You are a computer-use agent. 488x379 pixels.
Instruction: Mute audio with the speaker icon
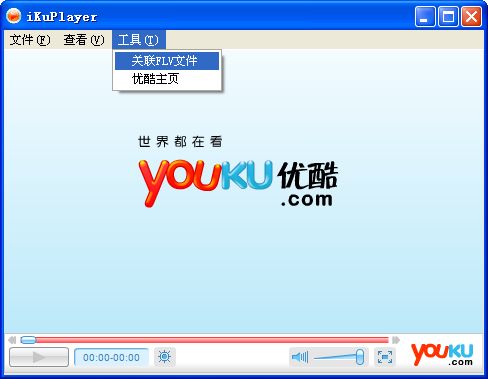pyautogui.click(x=300, y=357)
